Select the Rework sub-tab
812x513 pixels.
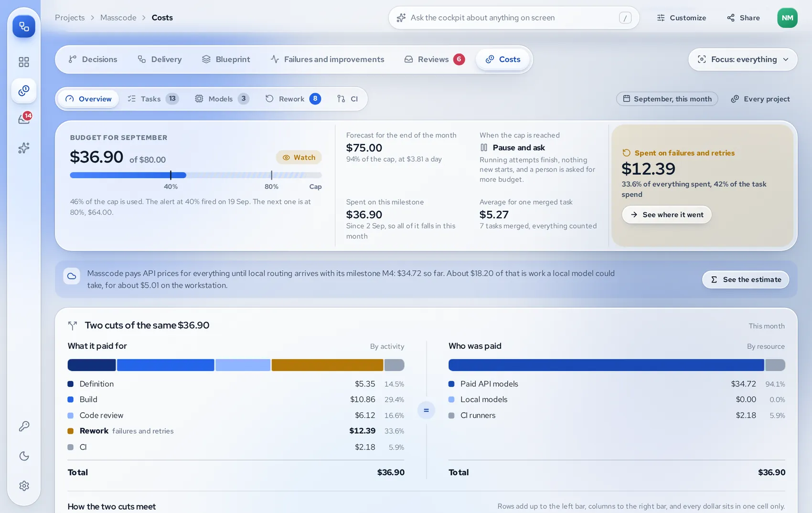(293, 99)
